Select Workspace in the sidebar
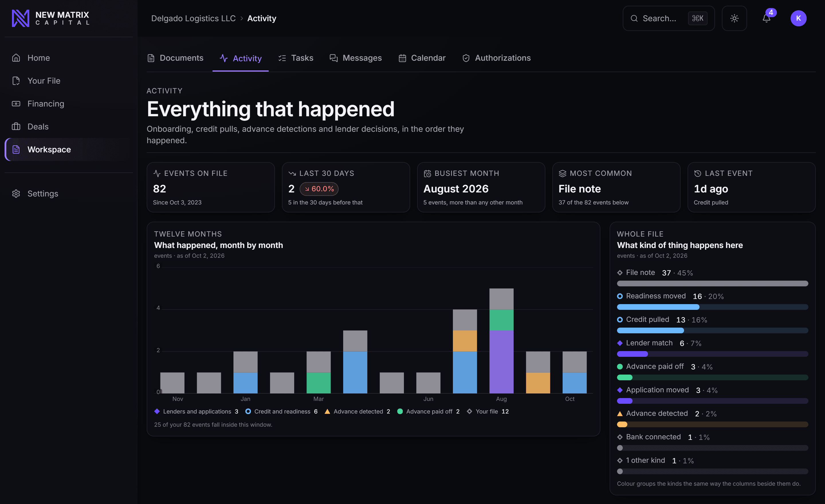Viewport: 825px width, 504px height. (69, 149)
